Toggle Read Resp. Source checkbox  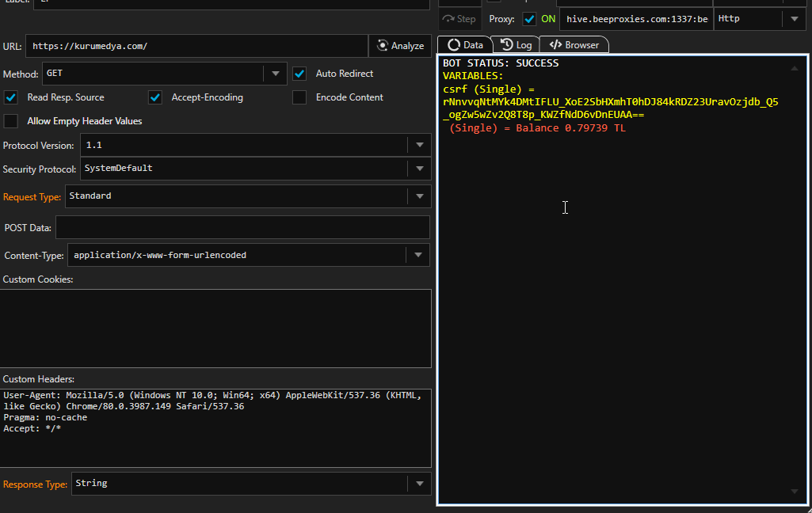pyautogui.click(x=11, y=97)
